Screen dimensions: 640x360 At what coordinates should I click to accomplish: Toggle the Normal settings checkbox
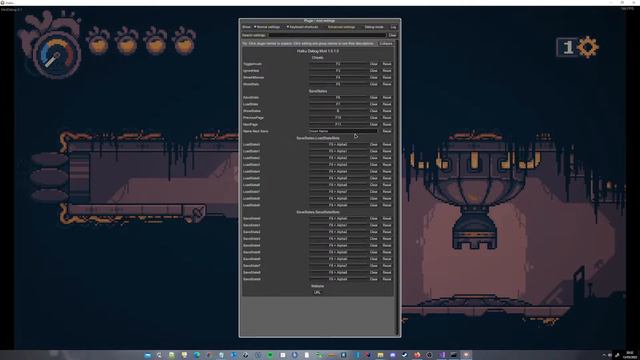tap(267, 27)
